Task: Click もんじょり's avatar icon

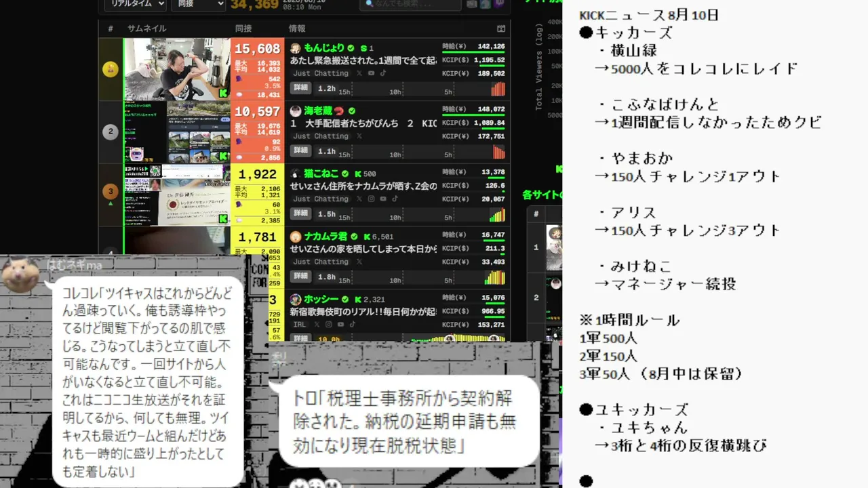Action: (296, 48)
